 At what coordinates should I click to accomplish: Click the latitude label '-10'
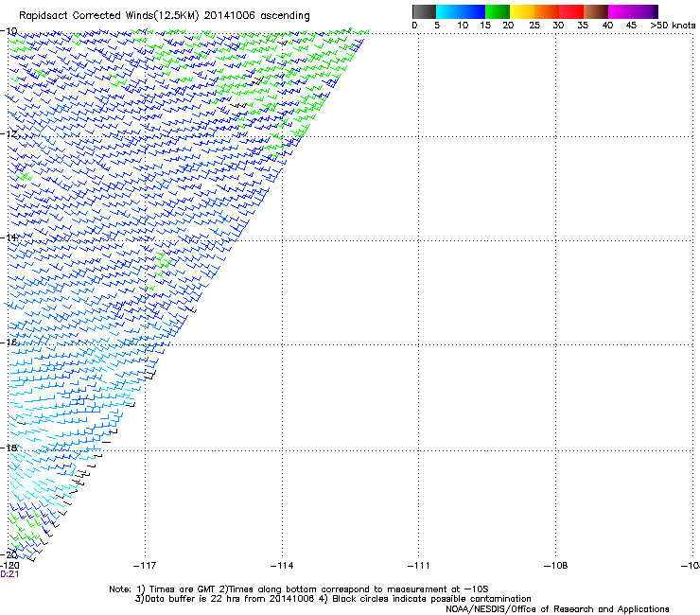pos(9,31)
